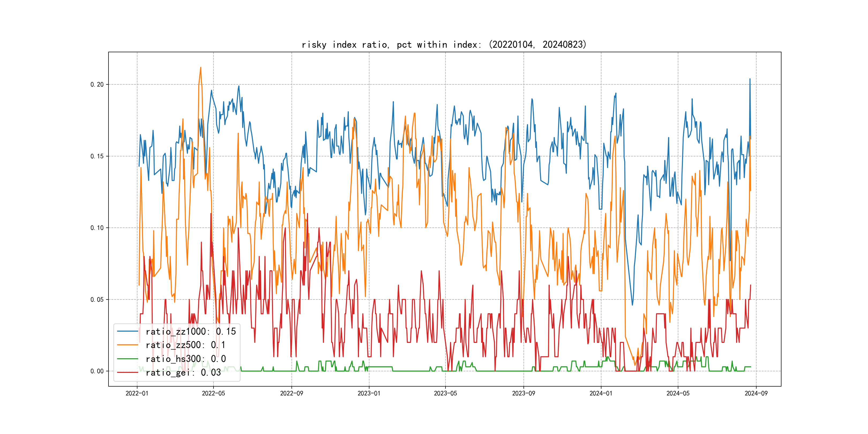Click the 2024-01 x-axis tick label
Screen dimensions: 868x434
601,393
